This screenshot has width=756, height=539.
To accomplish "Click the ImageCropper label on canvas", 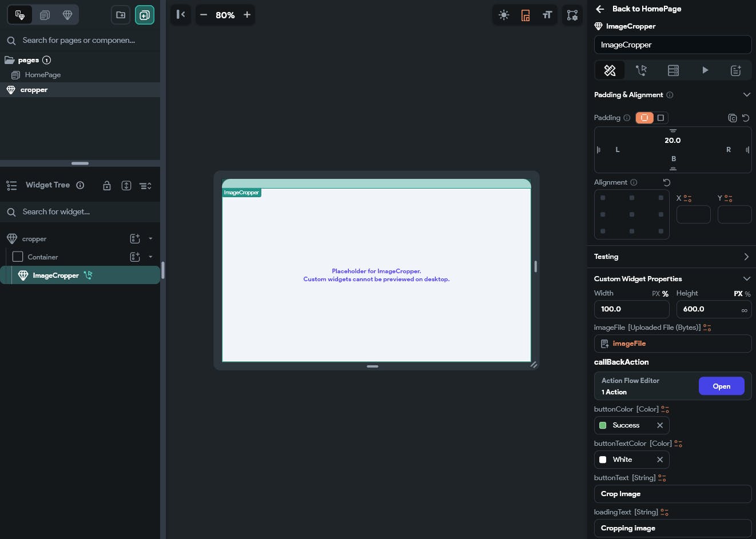I will 241,193.
